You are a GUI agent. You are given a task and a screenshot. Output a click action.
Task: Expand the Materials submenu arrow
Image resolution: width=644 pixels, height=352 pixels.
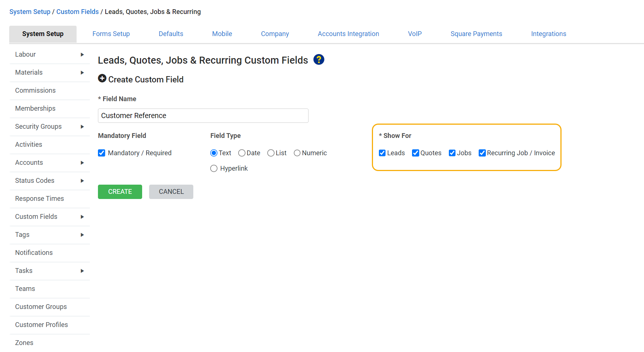[x=82, y=72]
